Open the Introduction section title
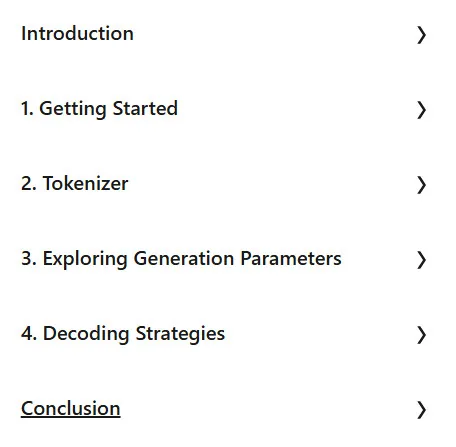 coord(77,33)
